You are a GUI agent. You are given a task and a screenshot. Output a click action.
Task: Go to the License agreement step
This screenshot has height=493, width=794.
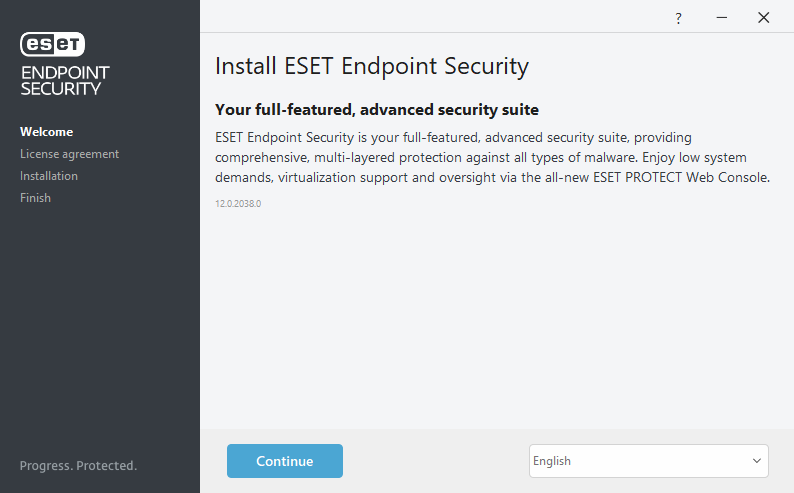(x=69, y=154)
